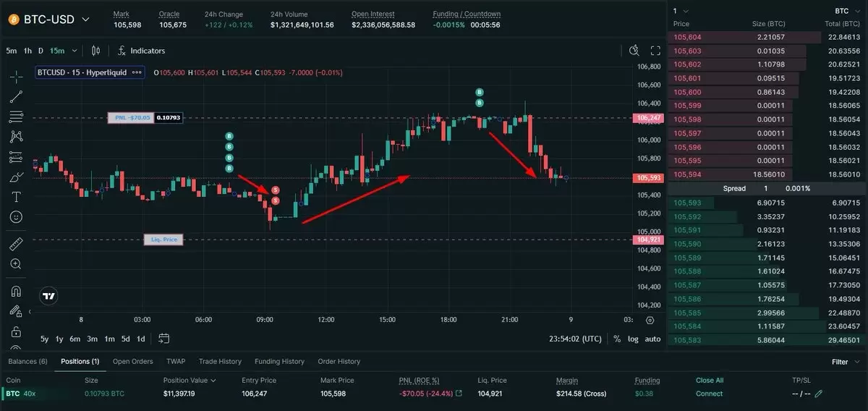Select the crosshair cursor tool

(x=16, y=77)
